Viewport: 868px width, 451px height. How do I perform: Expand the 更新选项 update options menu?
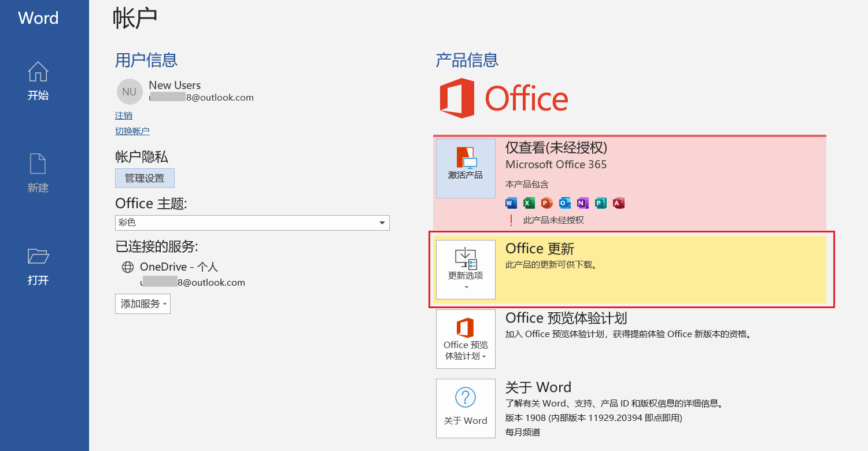point(466,269)
